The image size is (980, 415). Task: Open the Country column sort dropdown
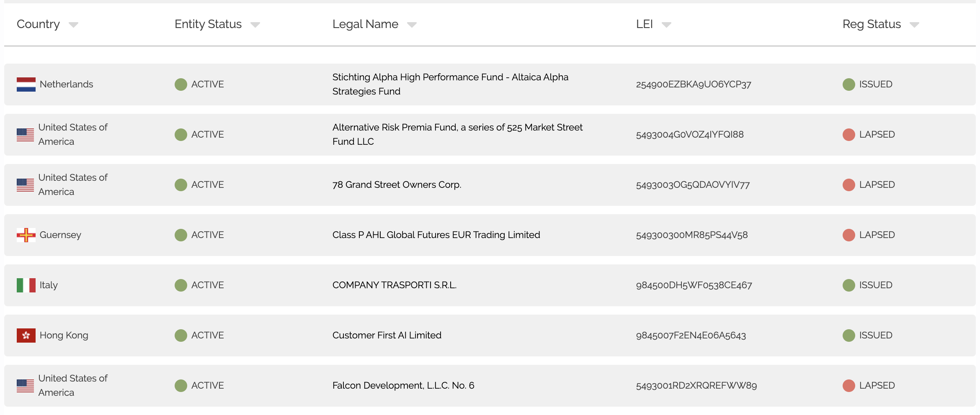(73, 25)
